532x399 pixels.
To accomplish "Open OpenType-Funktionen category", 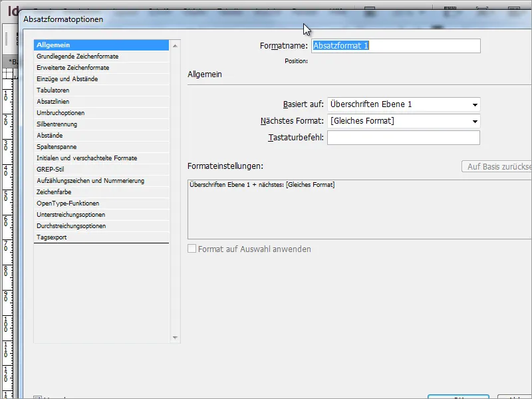I will click(x=101, y=203).
